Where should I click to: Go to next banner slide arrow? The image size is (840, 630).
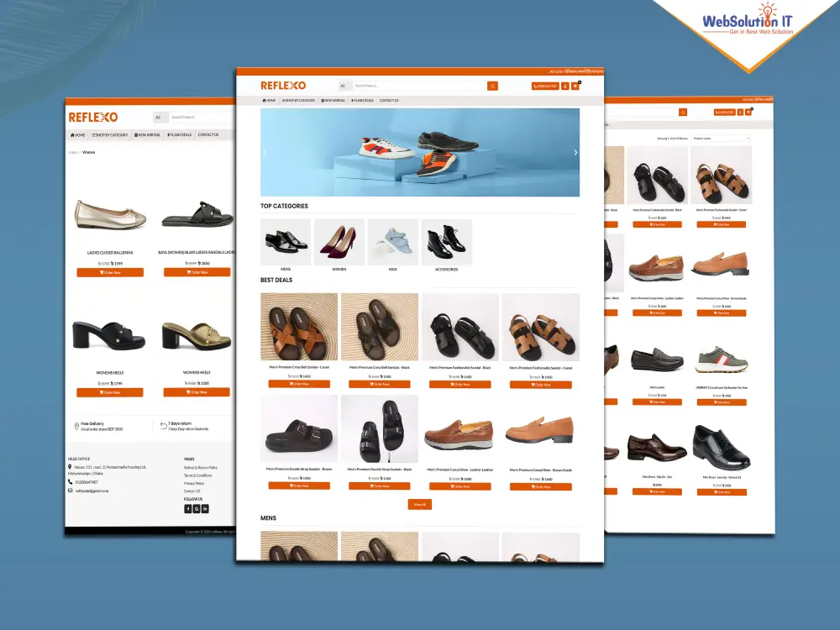(x=575, y=152)
